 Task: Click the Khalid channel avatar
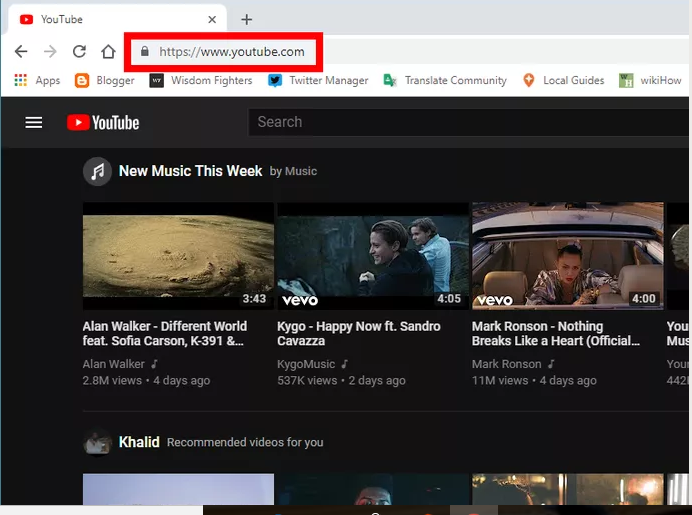tap(97, 442)
